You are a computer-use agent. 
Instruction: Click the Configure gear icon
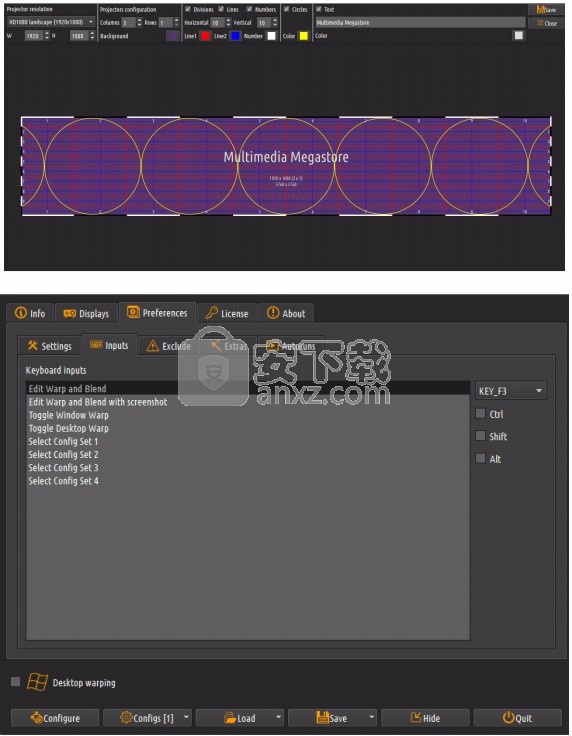pos(37,717)
